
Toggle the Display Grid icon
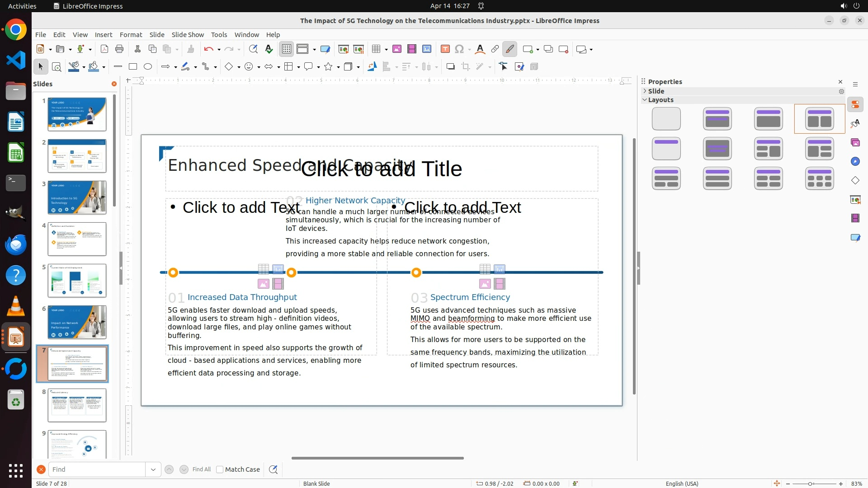tap(287, 49)
